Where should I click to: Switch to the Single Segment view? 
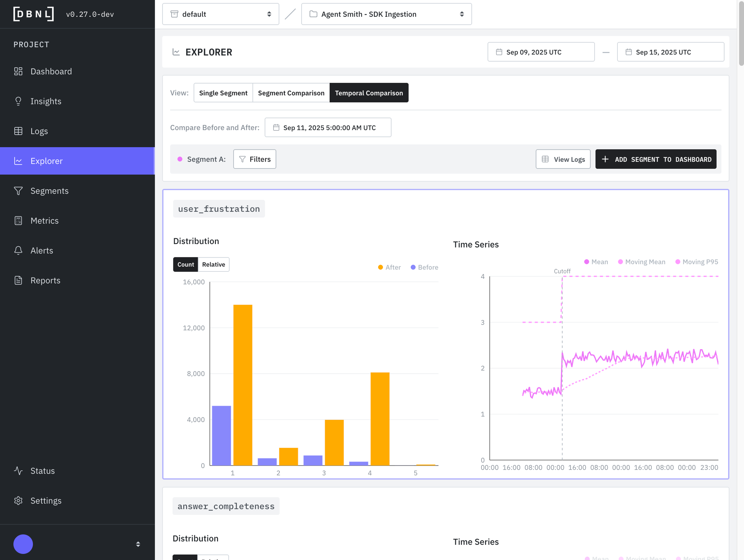(223, 93)
